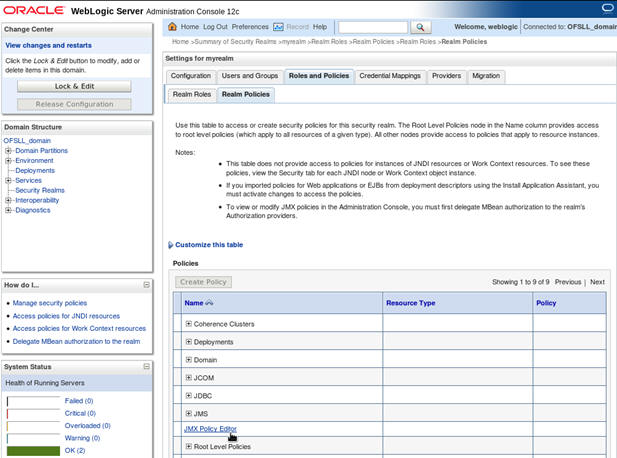Open Access policies for Work Context resources

pyautogui.click(x=79, y=328)
